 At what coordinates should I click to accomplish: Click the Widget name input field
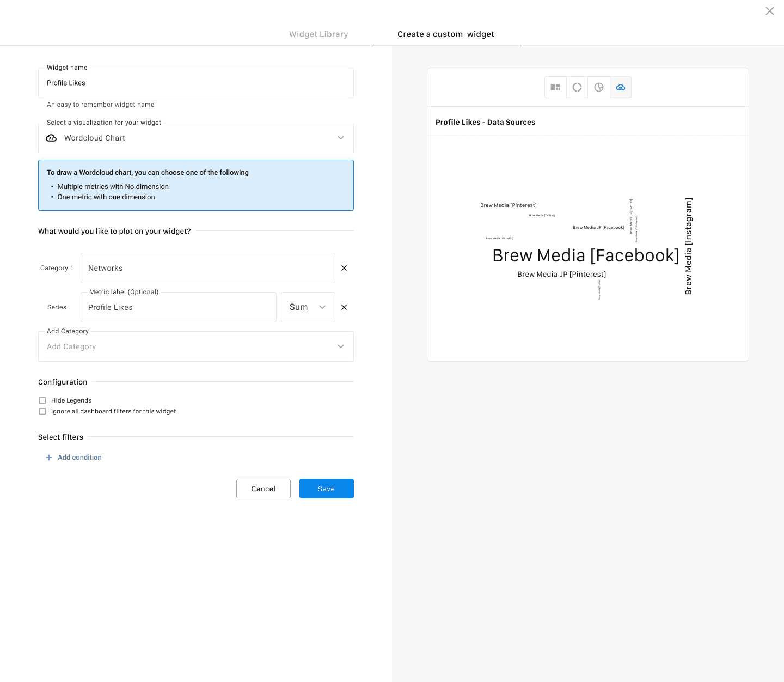[196, 83]
